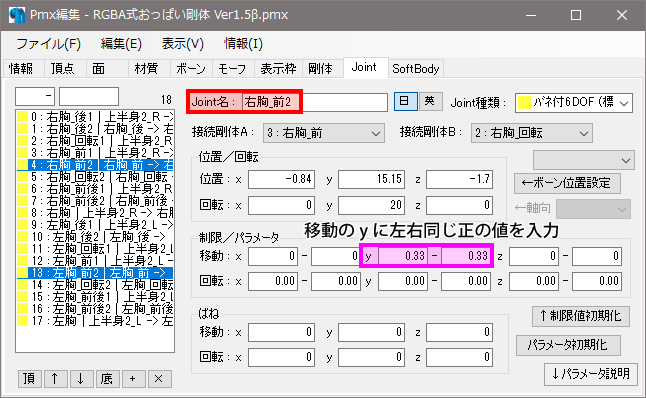The height and width of the screenshot is (398, 646).
Task: Select joint 8: 右胸 in list
Action: tap(95, 213)
